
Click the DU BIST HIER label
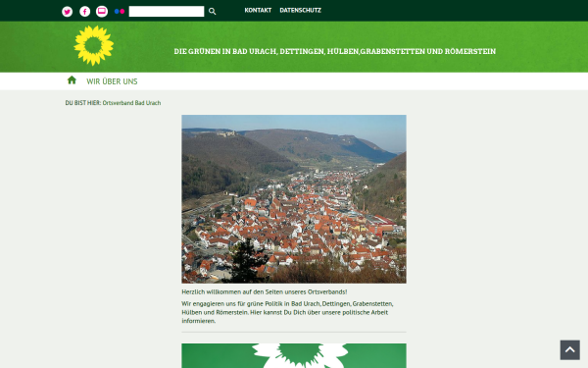click(x=83, y=103)
